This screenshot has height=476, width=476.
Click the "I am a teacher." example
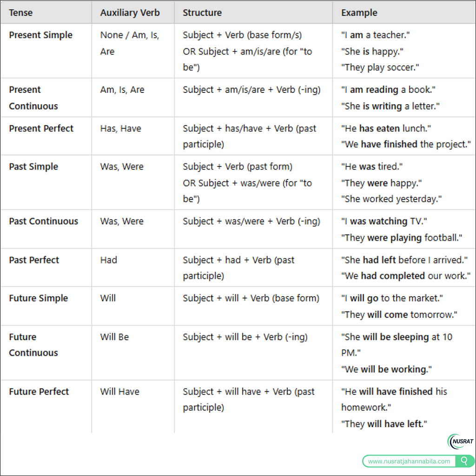[x=375, y=35]
